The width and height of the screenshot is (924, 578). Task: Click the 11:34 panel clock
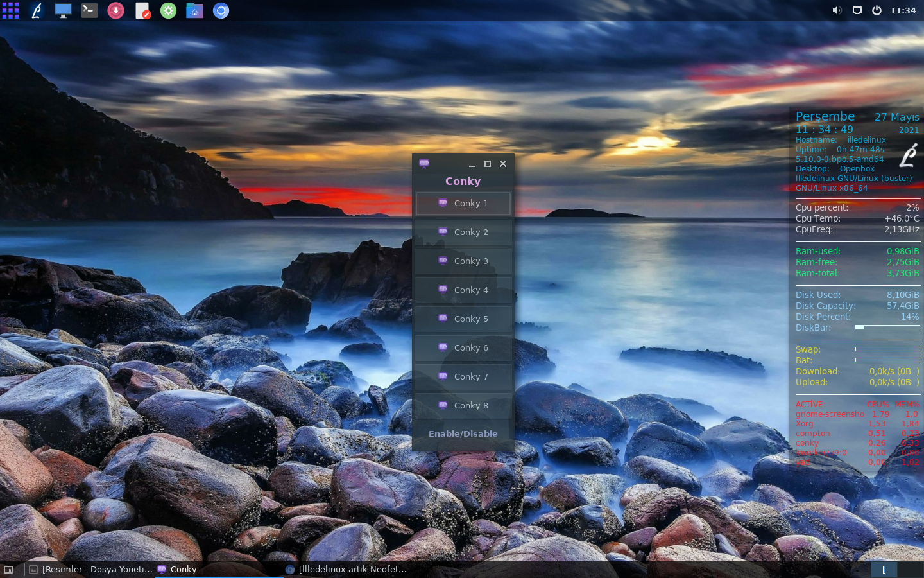click(903, 10)
